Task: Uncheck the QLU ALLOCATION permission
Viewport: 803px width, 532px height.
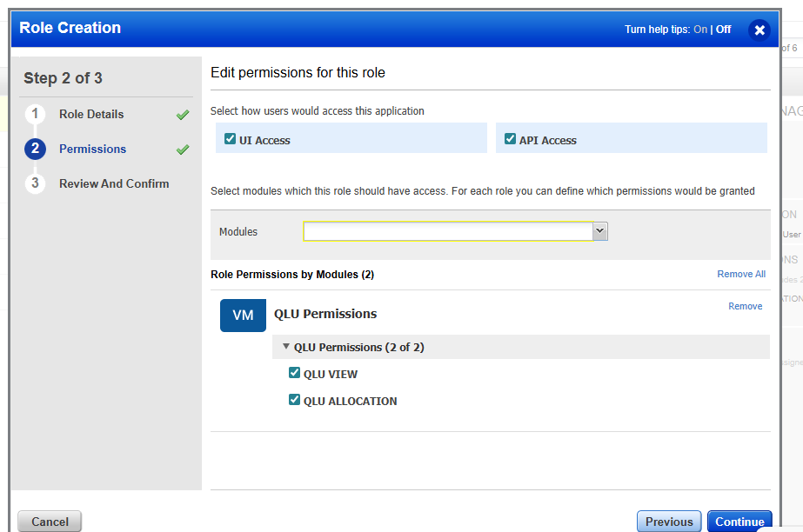Action: pyautogui.click(x=294, y=400)
